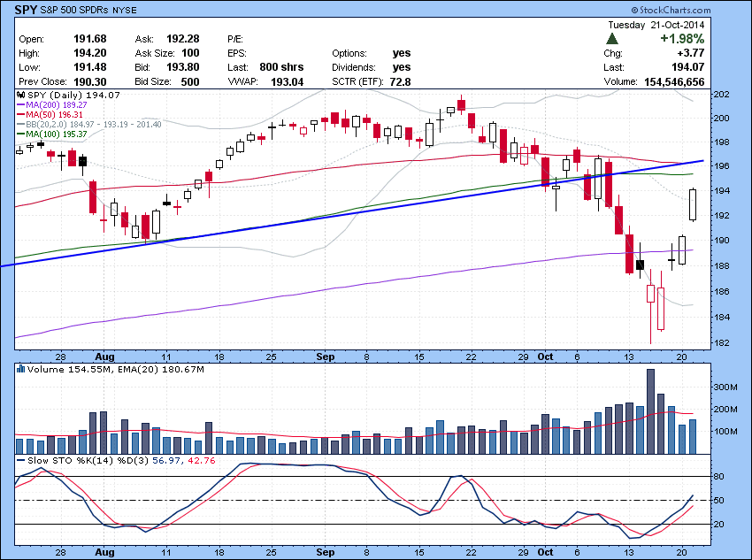Click the Ask price 192.28
The width and height of the screenshot is (752, 560).
point(183,39)
